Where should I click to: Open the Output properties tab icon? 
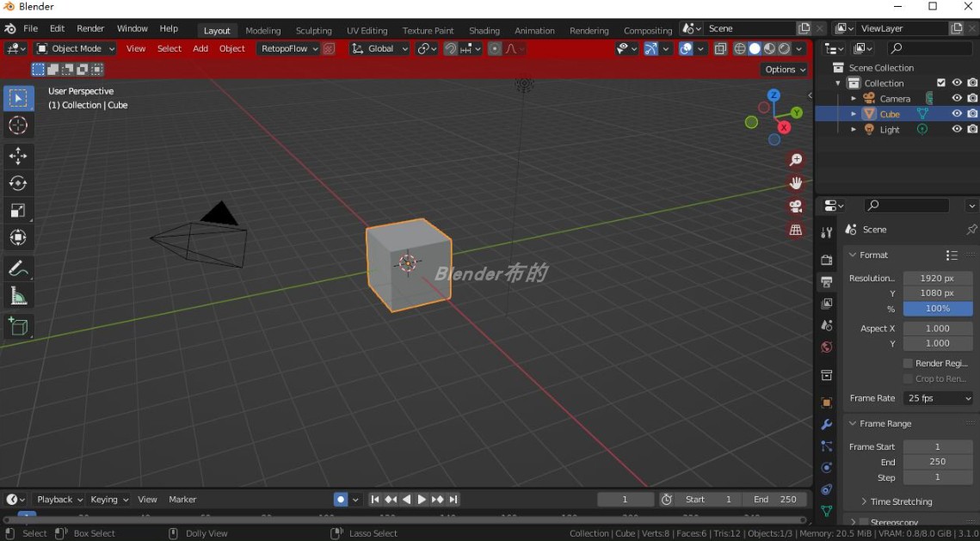(826, 282)
